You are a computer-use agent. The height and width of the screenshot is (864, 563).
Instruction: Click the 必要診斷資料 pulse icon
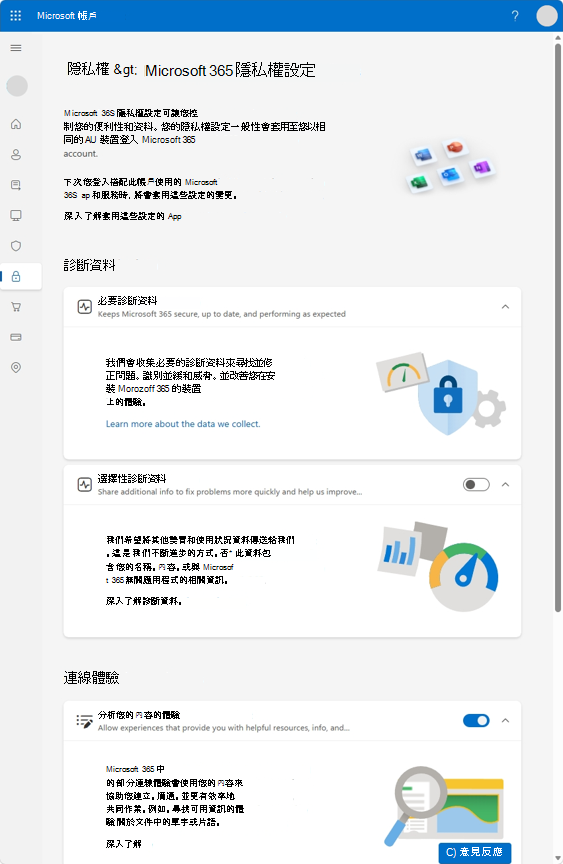[84, 307]
